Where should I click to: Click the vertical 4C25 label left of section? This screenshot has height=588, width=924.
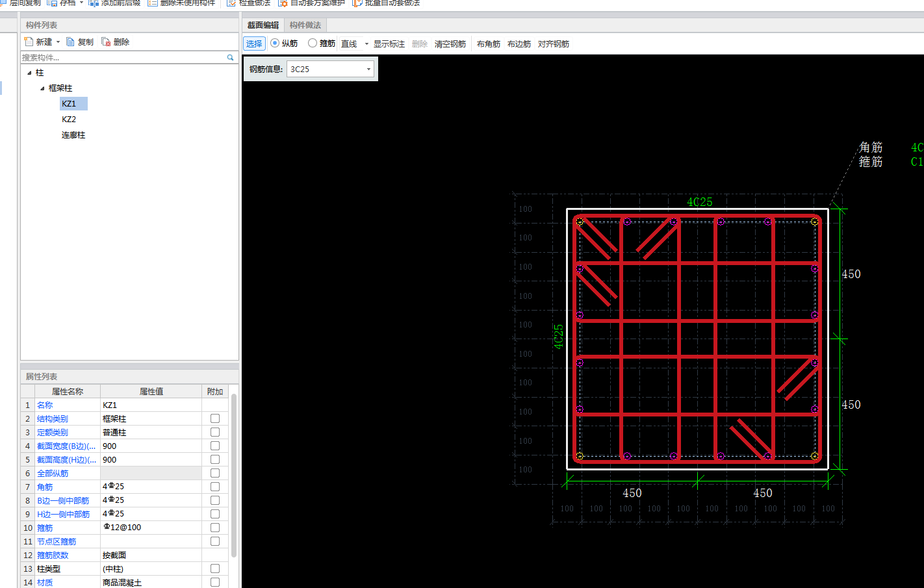(559, 337)
